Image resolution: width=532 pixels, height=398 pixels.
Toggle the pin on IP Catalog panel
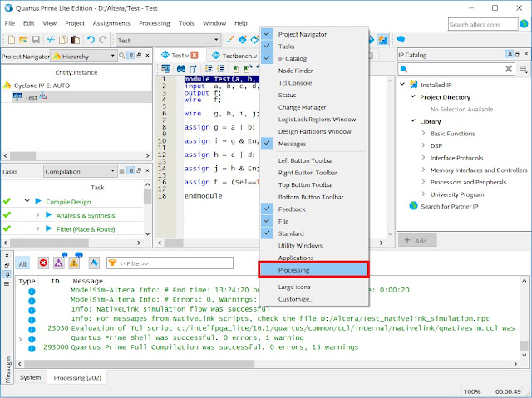(510, 54)
